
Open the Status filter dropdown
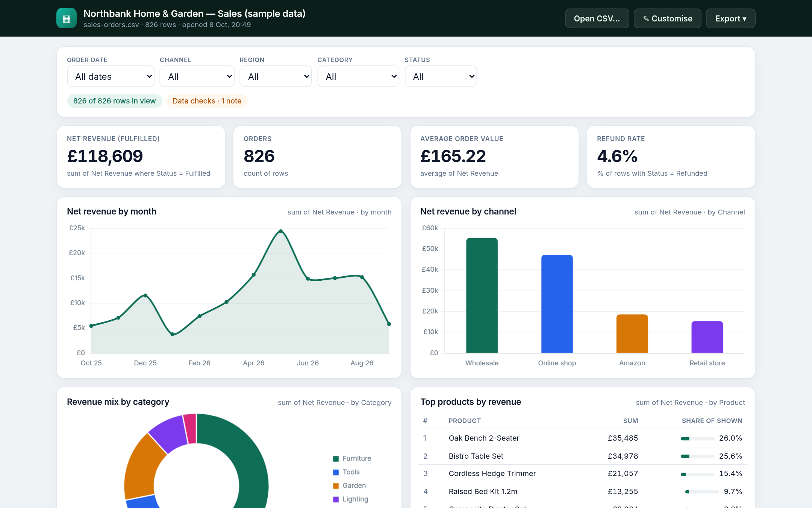pos(441,76)
